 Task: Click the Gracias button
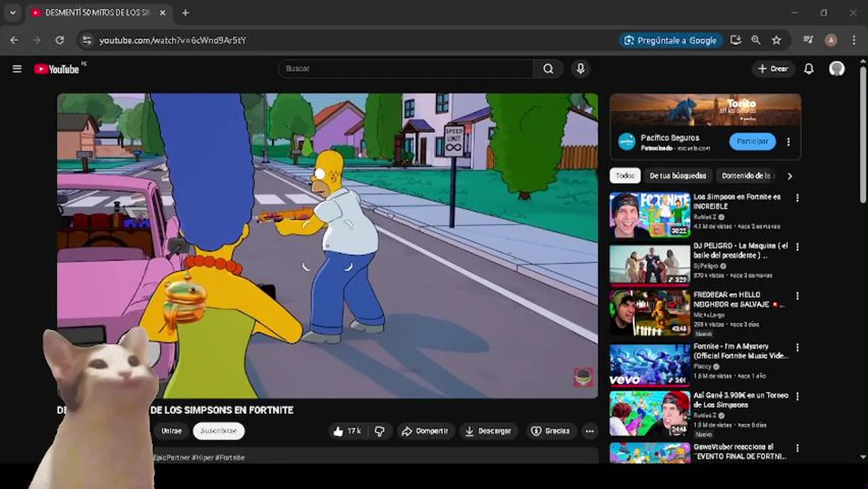550,431
